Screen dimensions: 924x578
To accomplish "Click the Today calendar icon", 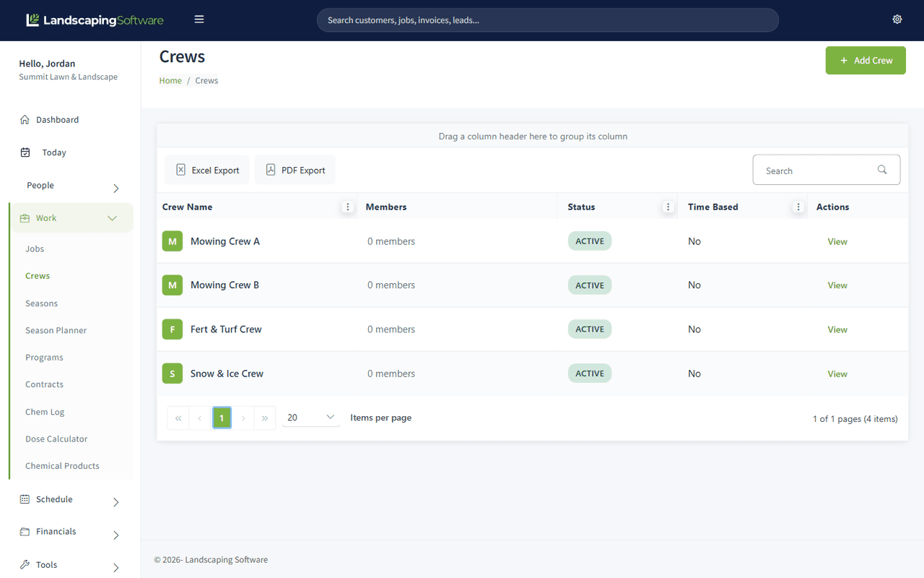I will tap(25, 152).
